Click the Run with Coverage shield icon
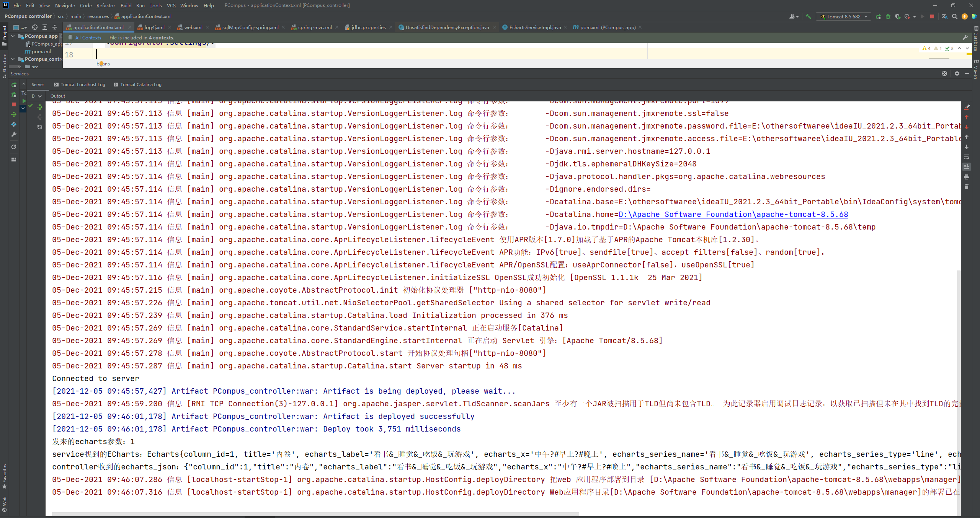This screenshot has width=980, height=518. click(x=897, y=16)
